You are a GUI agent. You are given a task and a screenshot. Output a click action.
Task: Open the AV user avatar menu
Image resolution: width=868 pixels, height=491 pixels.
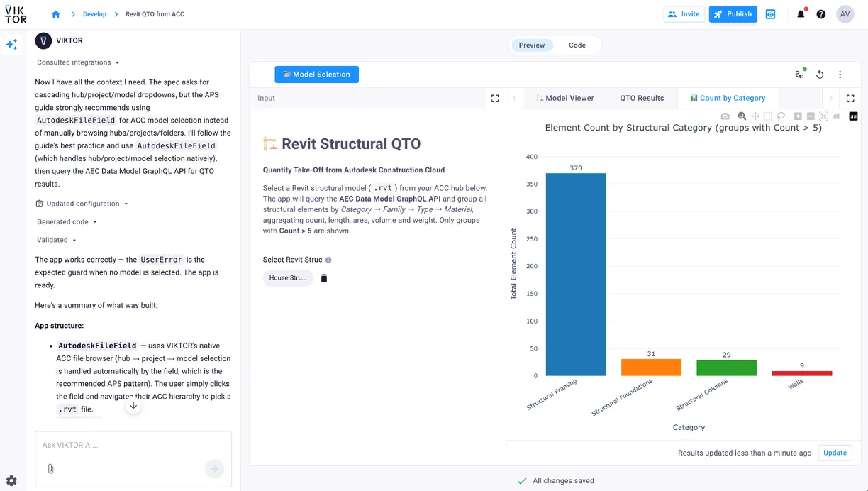coord(845,14)
